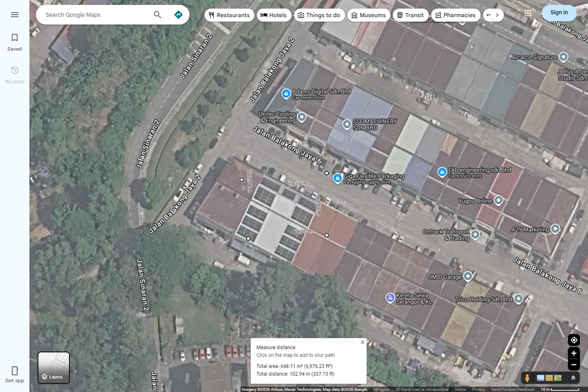Select the Arcarco Signature marker
Screen dimensions: 588x392
coord(563,57)
